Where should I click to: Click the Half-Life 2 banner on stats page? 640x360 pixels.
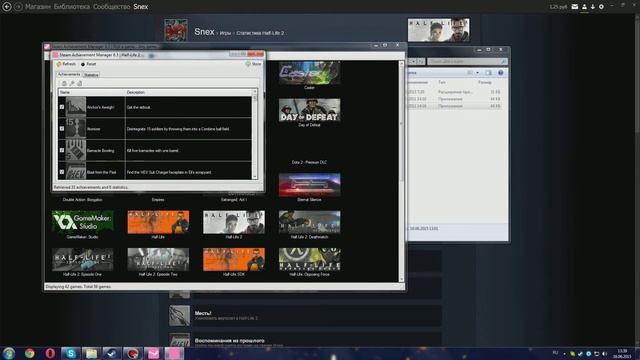438,30
